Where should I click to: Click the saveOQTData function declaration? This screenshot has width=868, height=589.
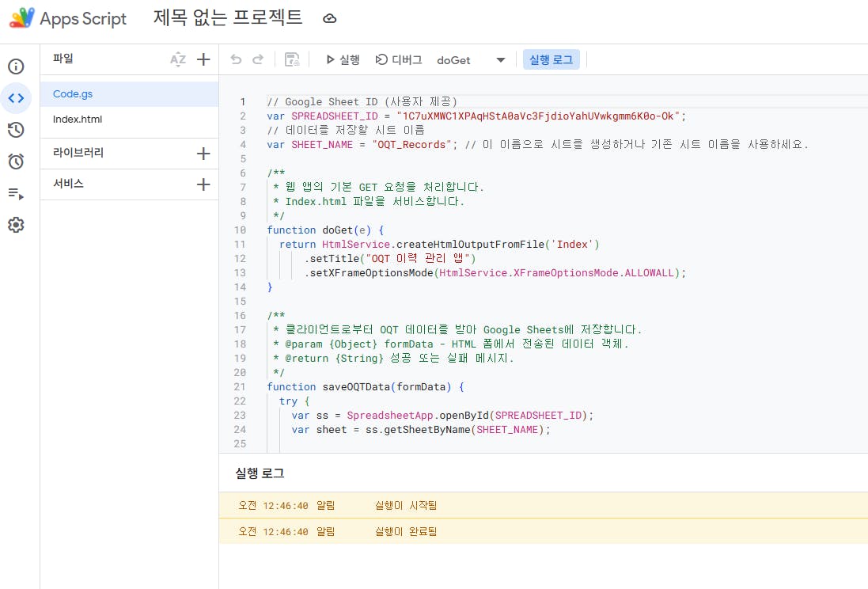[x=366, y=387]
